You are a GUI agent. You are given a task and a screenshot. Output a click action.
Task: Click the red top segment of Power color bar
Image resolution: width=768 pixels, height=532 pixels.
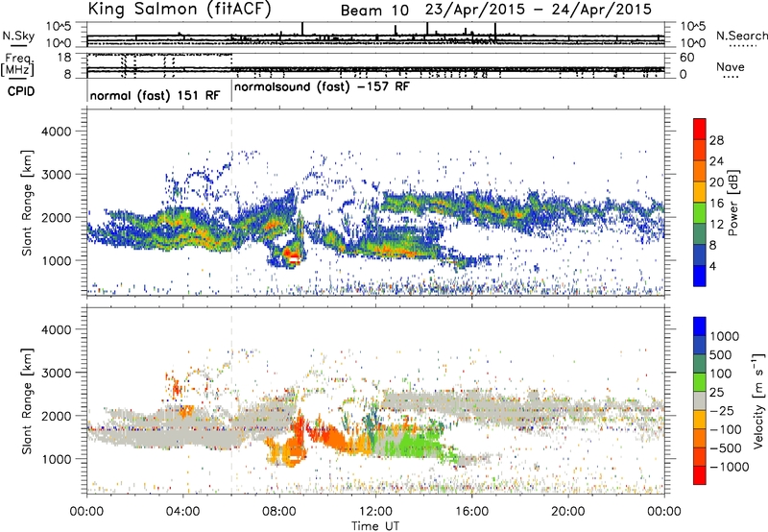point(700,129)
